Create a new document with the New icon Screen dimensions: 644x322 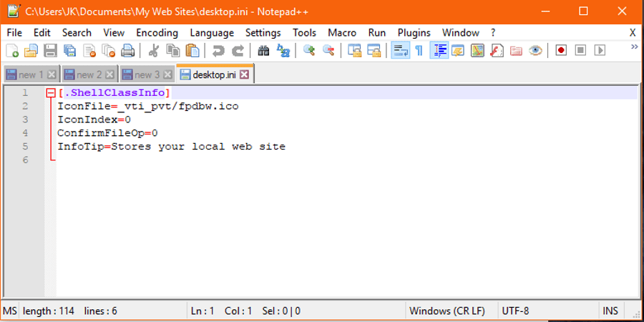click(12, 51)
